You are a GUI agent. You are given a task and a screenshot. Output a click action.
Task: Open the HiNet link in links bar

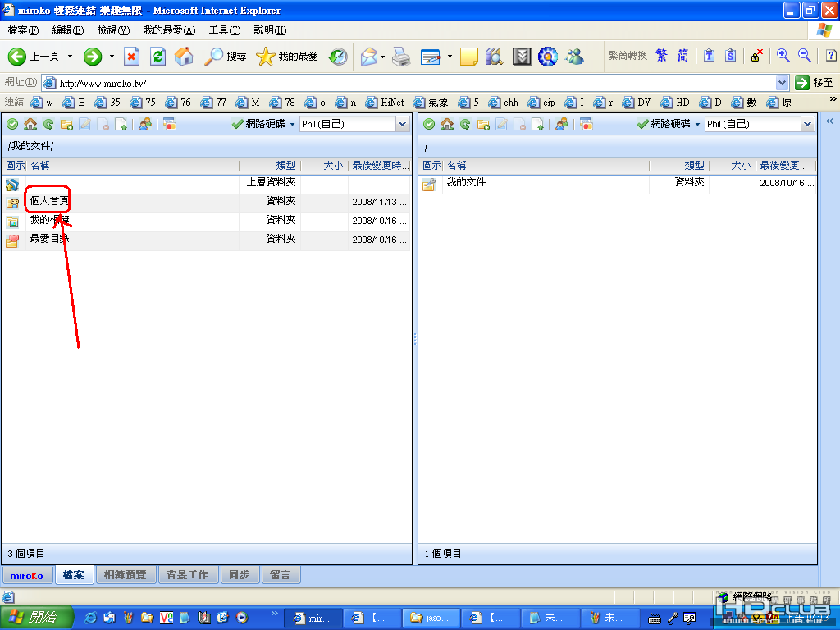click(385, 103)
